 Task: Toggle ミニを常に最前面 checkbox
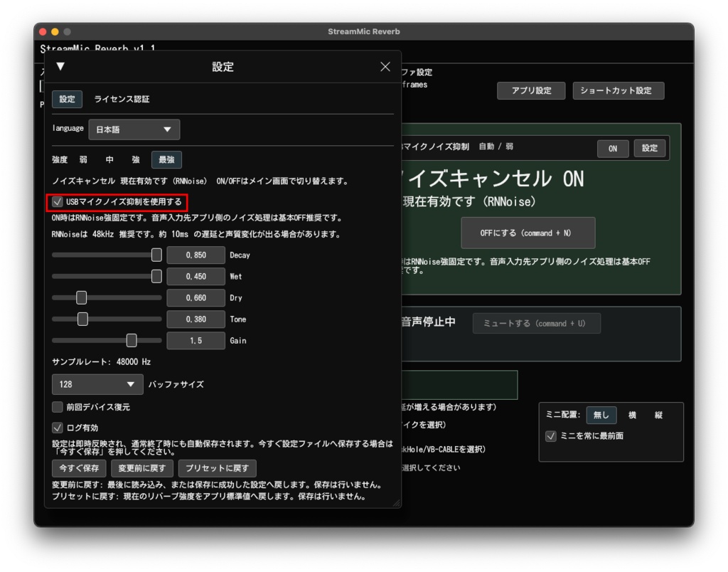click(x=551, y=436)
